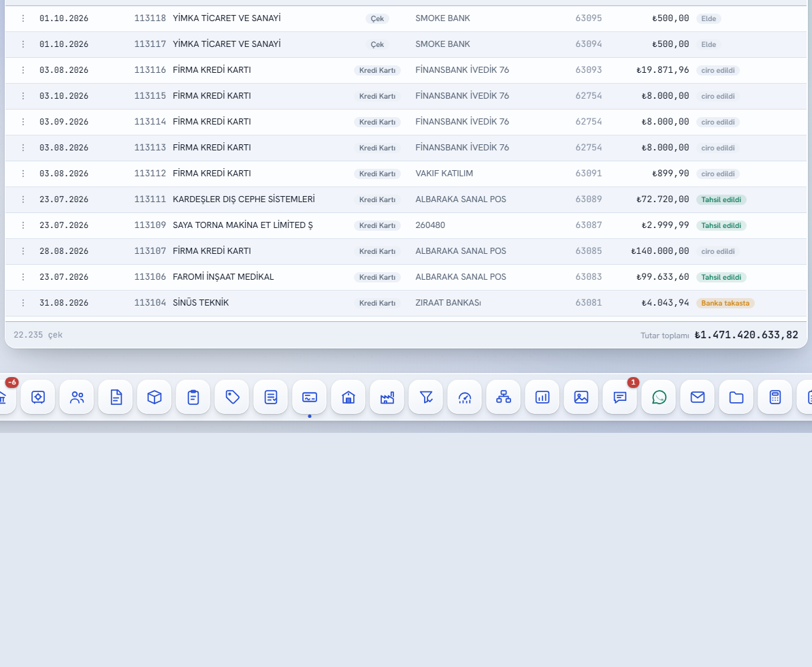Select the 'KARDEŞLER DIŞ CEPHE SİSTEMLERİ' row name
This screenshot has height=667, width=812.
point(244,199)
